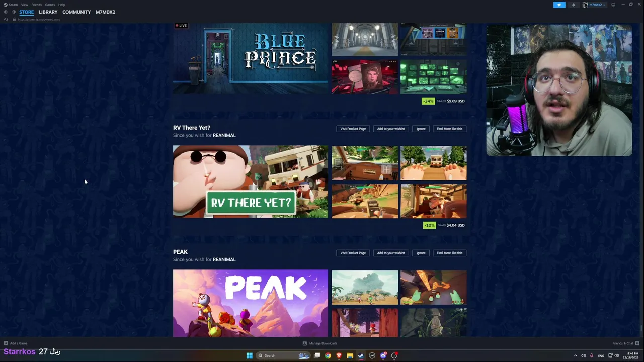Image resolution: width=644 pixels, height=362 pixels.
Task: Click the Windows Start button
Action: tap(249, 355)
